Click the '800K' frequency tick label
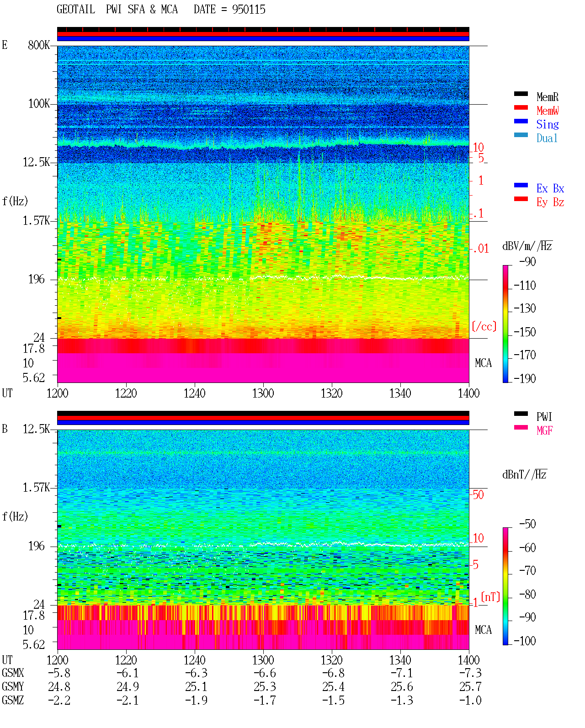 tap(39, 45)
